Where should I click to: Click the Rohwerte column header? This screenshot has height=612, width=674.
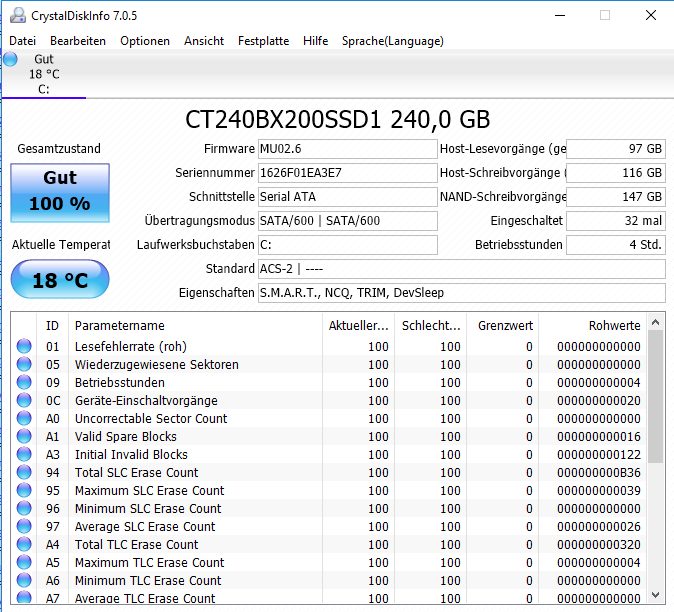point(593,326)
